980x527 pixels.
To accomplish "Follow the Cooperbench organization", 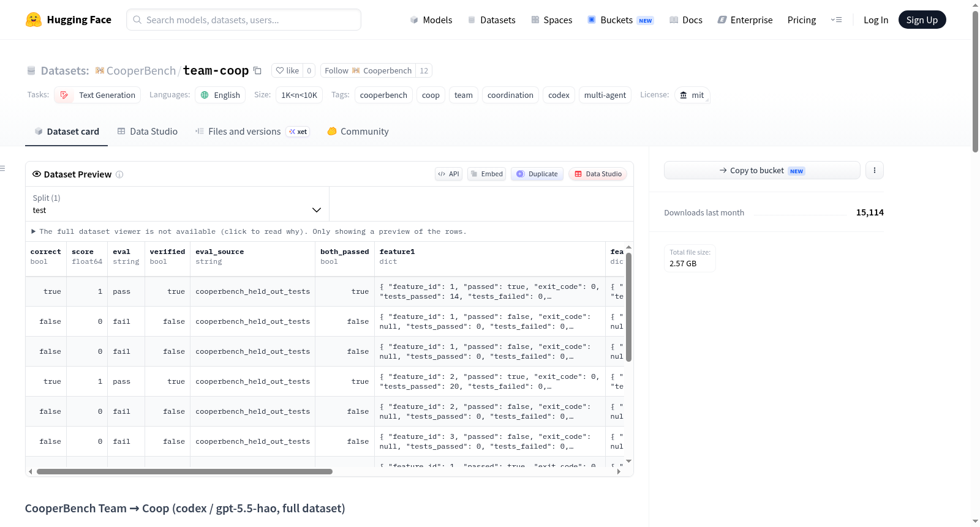I will 367,70.
